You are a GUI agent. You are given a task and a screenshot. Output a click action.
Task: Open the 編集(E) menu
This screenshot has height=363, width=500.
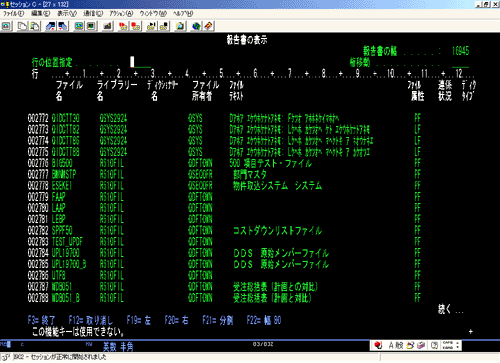[x=40, y=14]
